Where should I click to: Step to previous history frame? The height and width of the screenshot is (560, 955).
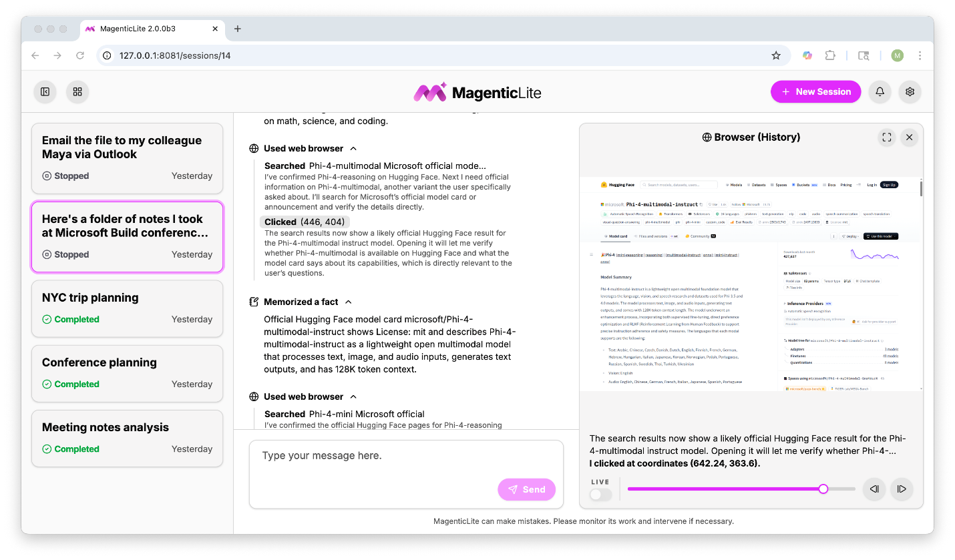874,489
